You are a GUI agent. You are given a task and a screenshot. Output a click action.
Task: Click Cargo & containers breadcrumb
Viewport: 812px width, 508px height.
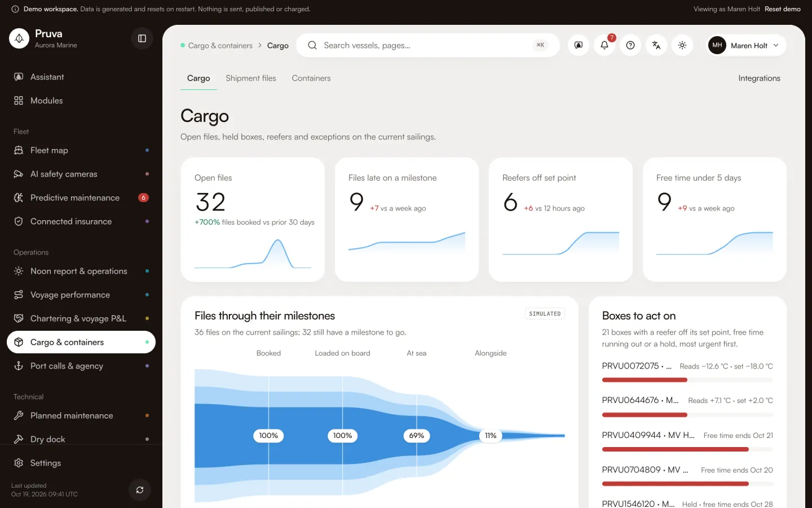tap(220, 46)
